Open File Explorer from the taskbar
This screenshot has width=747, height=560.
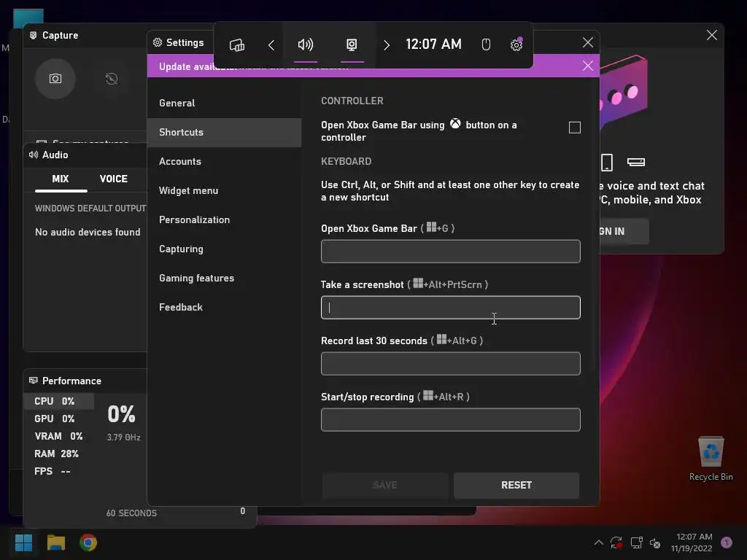click(x=56, y=542)
